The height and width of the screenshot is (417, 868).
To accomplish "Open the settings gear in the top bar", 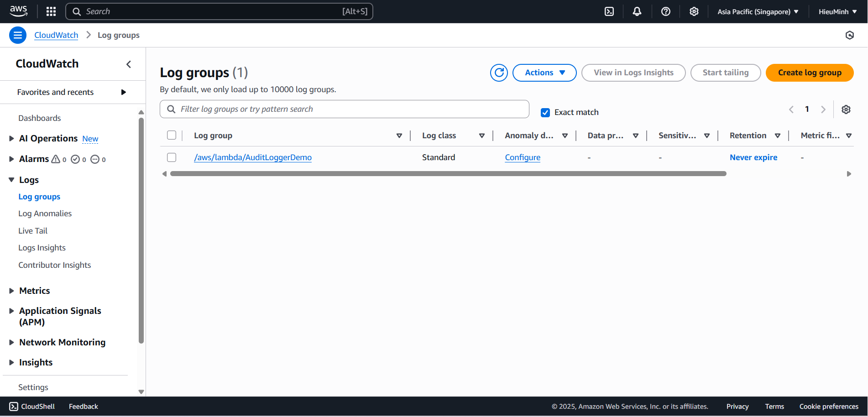I will [x=694, y=11].
